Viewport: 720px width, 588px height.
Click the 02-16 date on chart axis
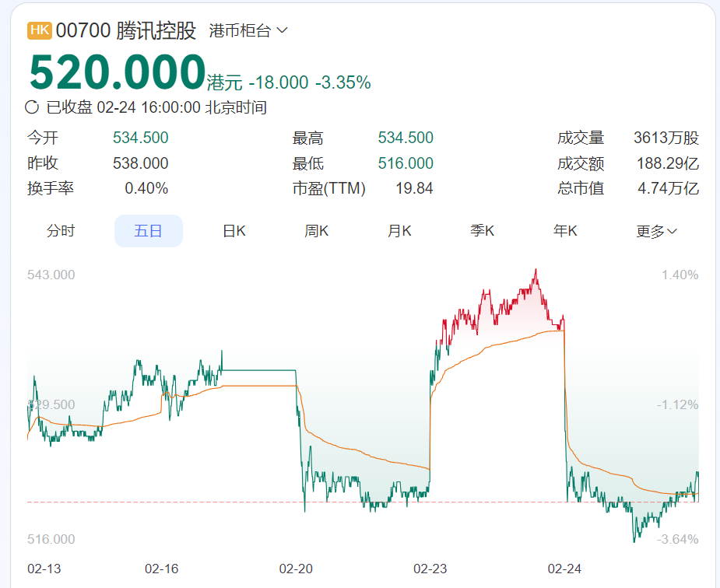(x=162, y=569)
